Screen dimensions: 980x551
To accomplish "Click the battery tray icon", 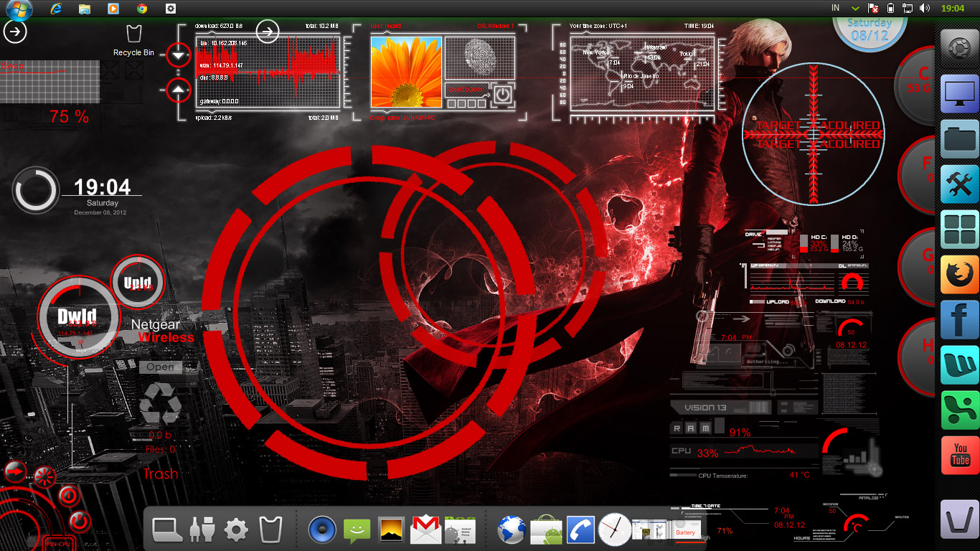I will [x=890, y=9].
